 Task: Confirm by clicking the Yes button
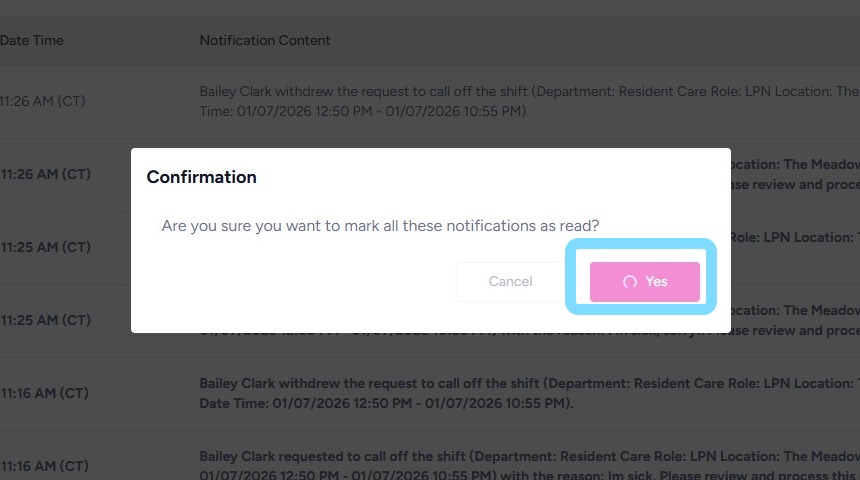pos(645,281)
